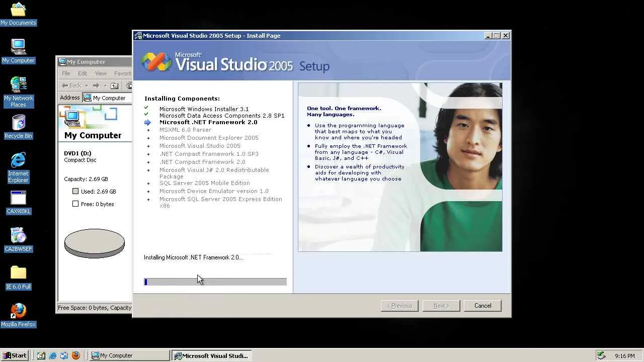Open the My Documents desktop icon
The height and width of the screenshot is (362, 644).
(18, 14)
